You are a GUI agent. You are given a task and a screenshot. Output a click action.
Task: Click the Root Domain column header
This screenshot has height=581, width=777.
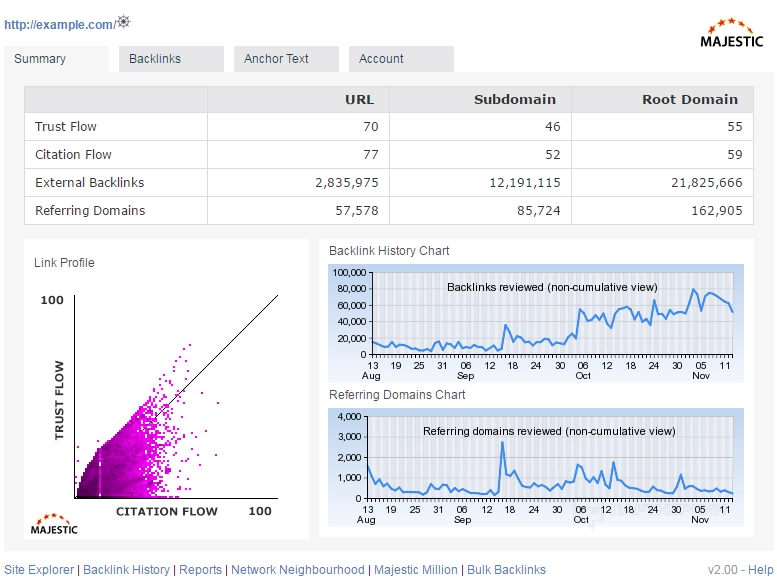click(x=690, y=100)
